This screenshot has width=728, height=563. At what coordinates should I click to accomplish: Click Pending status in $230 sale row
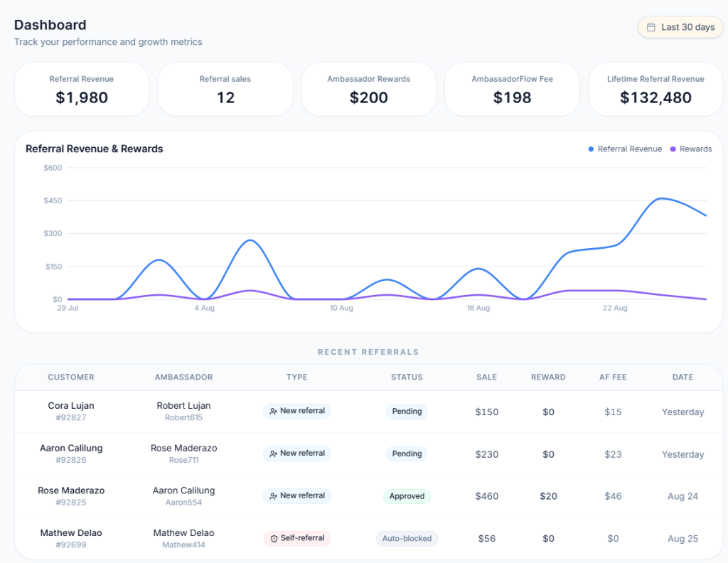[407, 454]
